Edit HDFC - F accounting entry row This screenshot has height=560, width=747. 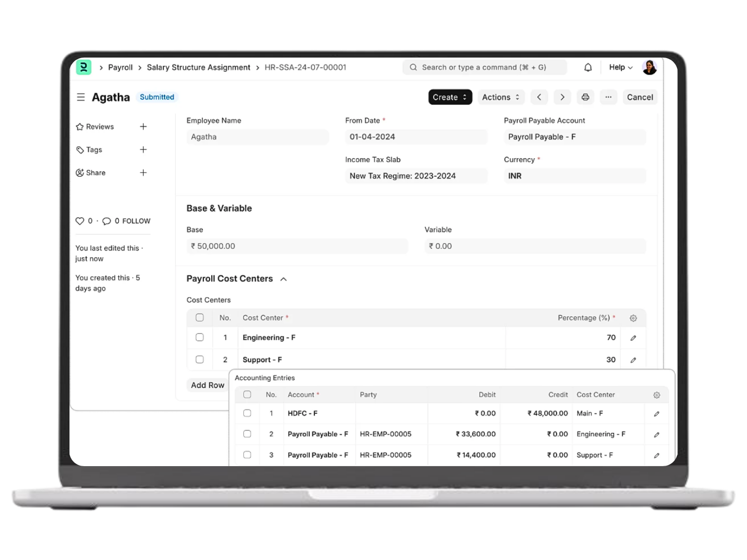tap(656, 414)
